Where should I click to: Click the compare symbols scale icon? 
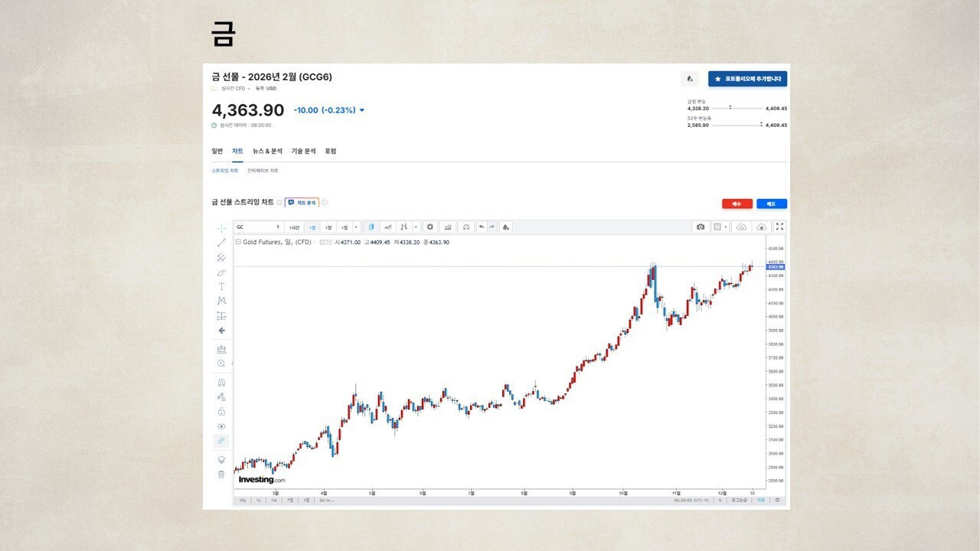tap(465, 227)
